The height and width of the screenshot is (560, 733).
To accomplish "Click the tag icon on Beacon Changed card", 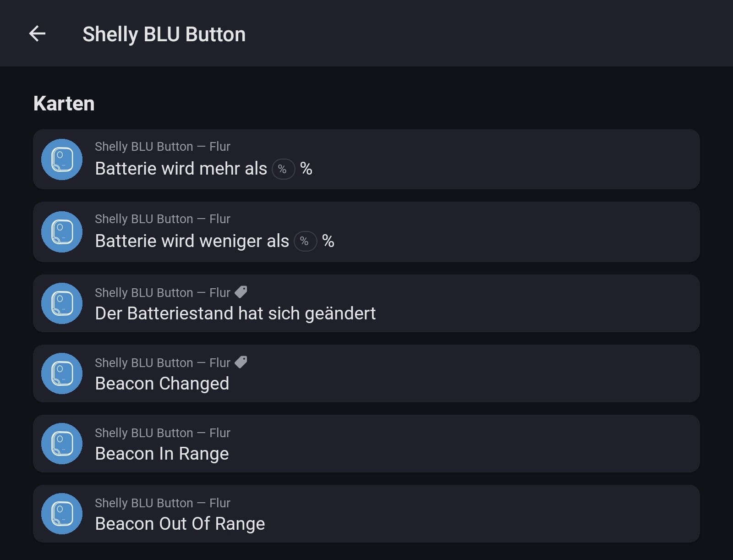I will pyautogui.click(x=241, y=362).
